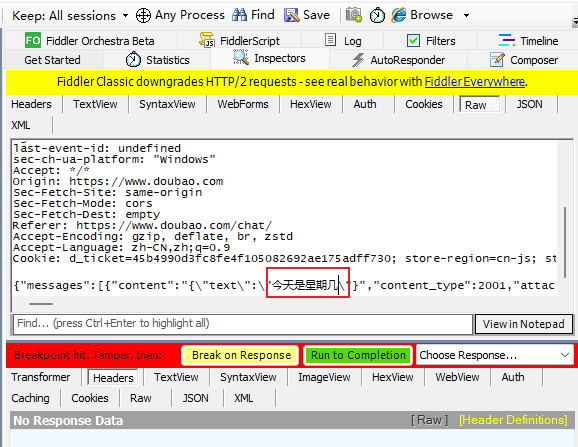Viewport: 578px width, 447px height.
Task: Select the request SyntaxView tab
Action: coord(167,104)
